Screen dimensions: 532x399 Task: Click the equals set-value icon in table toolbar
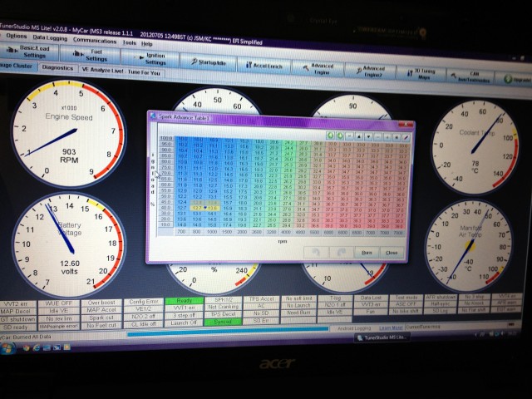coord(349,136)
